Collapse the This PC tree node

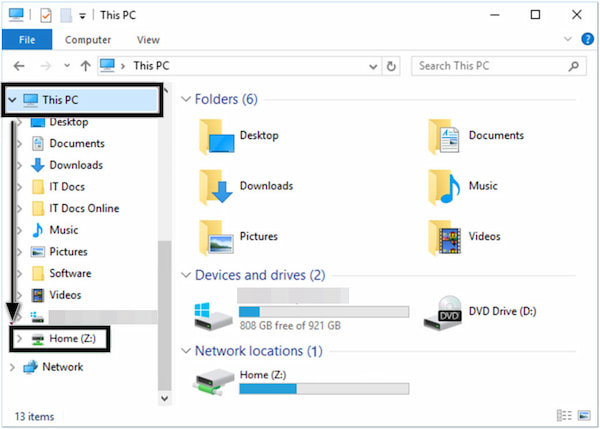(12, 100)
